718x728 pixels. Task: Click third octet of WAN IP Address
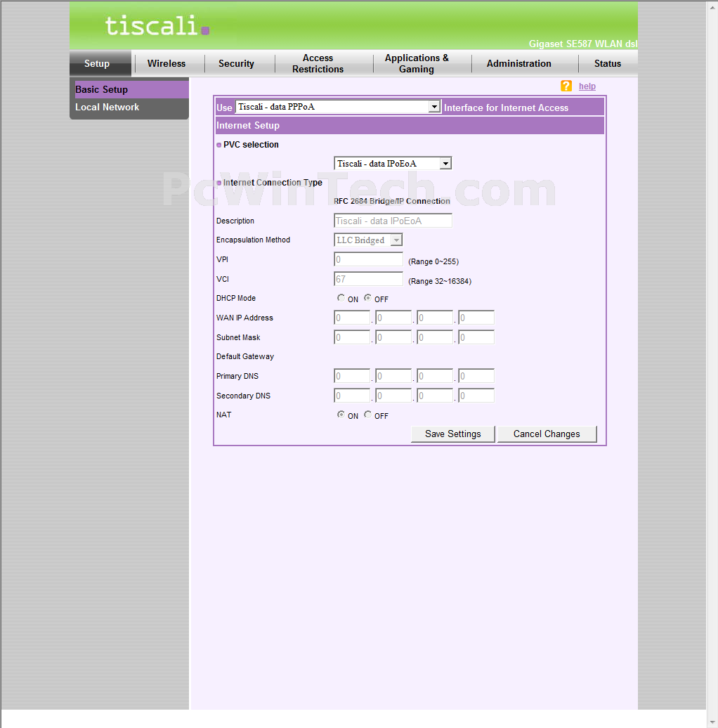[x=434, y=318]
